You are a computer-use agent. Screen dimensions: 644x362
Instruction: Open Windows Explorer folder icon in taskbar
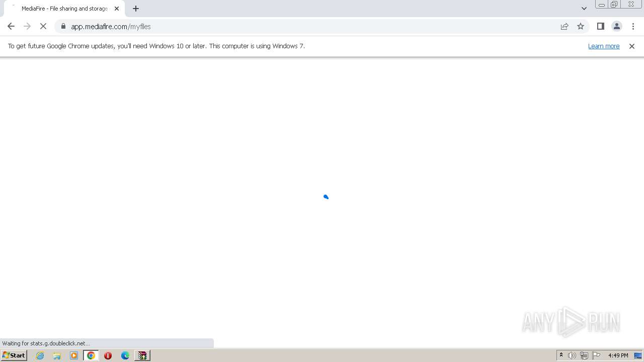pos(57,355)
